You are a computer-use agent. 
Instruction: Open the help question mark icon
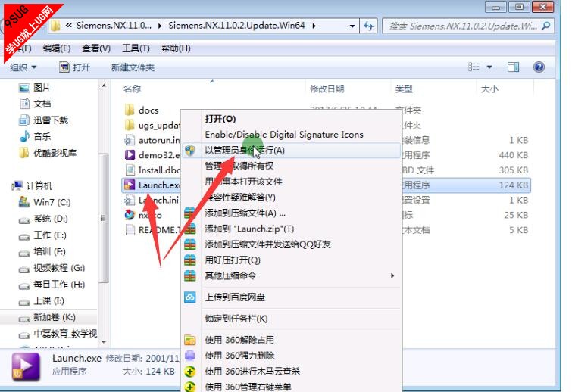click(x=539, y=67)
